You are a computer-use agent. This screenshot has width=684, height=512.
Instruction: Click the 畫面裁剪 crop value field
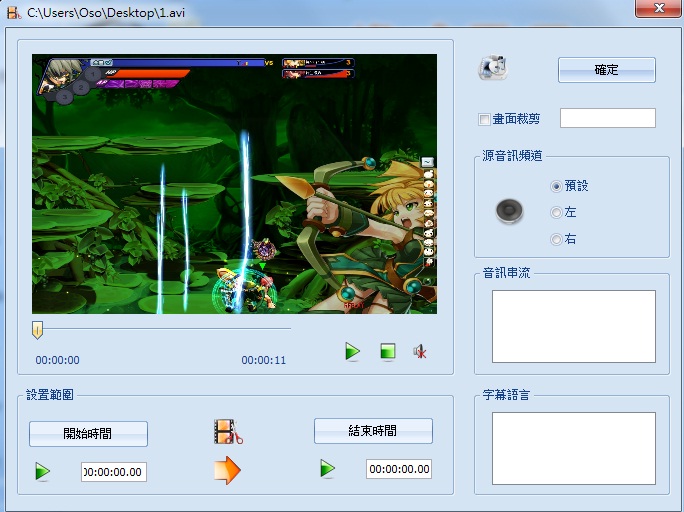tap(608, 118)
